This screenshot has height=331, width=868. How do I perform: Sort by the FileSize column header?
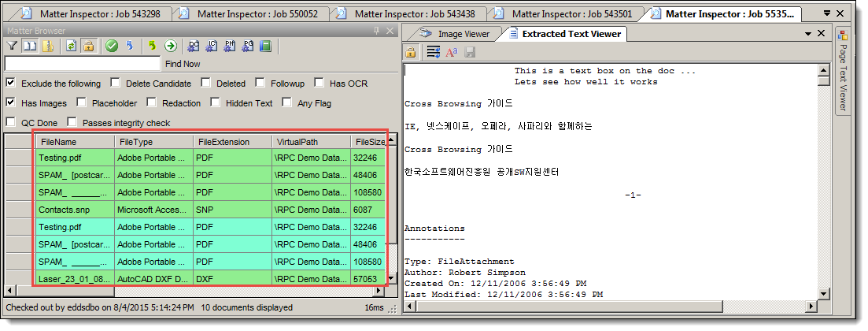pyautogui.click(x=368, y=142)
